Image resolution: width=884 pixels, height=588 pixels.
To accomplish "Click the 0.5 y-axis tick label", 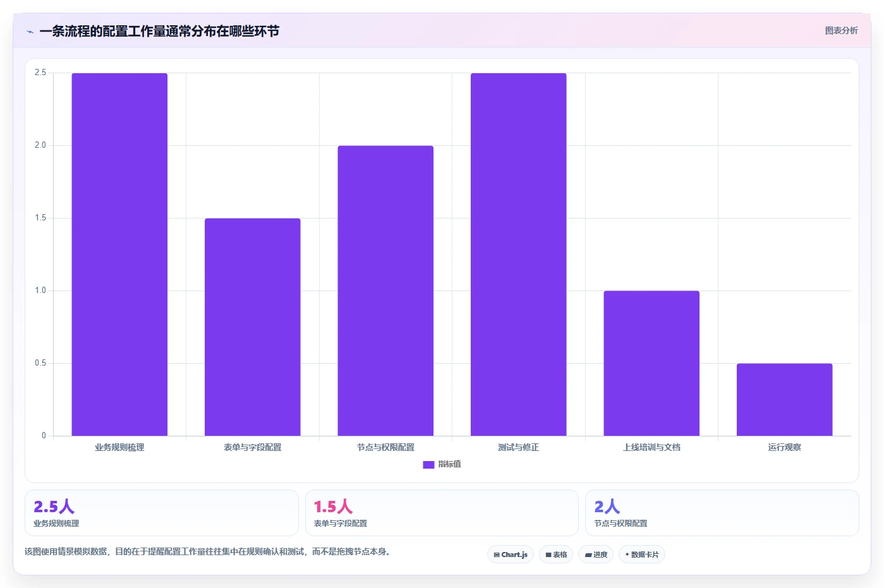I will (x=40, y=363).
